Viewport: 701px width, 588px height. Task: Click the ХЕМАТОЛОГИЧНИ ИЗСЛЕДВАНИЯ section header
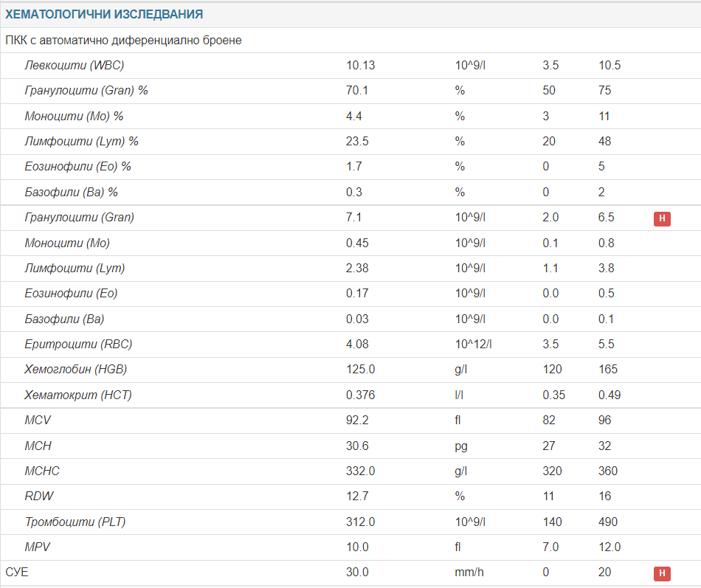coord(104,15)
